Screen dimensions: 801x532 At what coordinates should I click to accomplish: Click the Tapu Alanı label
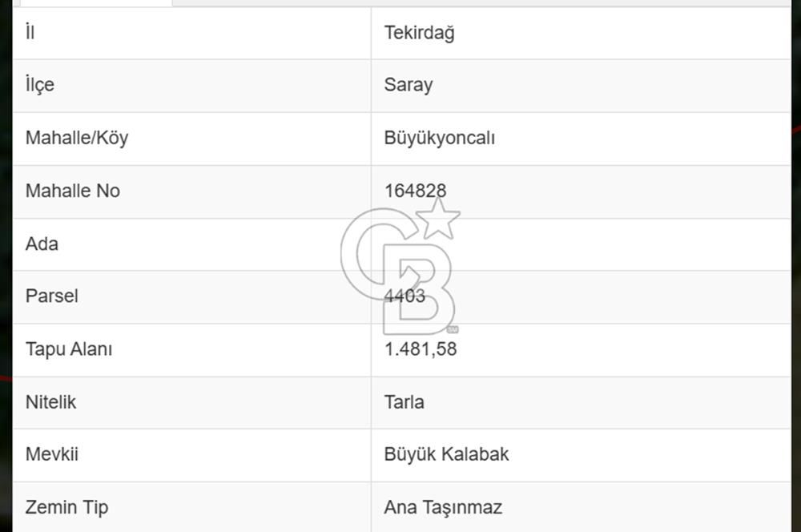point(69,349)
